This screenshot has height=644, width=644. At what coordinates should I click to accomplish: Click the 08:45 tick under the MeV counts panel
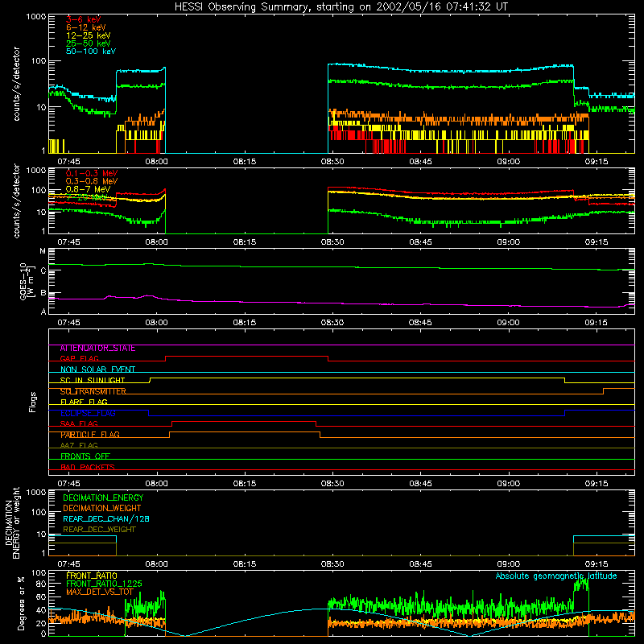420,242
